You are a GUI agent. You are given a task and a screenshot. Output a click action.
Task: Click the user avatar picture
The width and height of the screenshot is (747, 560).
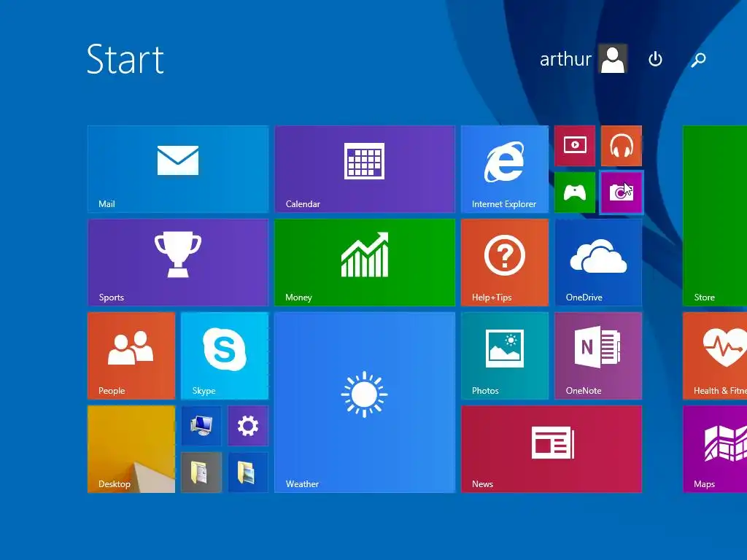(x=613, y=59)
